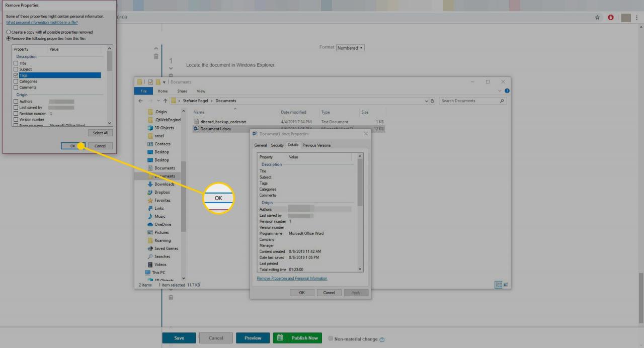Image resolution: width=644 pixels, height=348 pixels.
Task: Open the browser menu dots
Action: click(637, 17)
